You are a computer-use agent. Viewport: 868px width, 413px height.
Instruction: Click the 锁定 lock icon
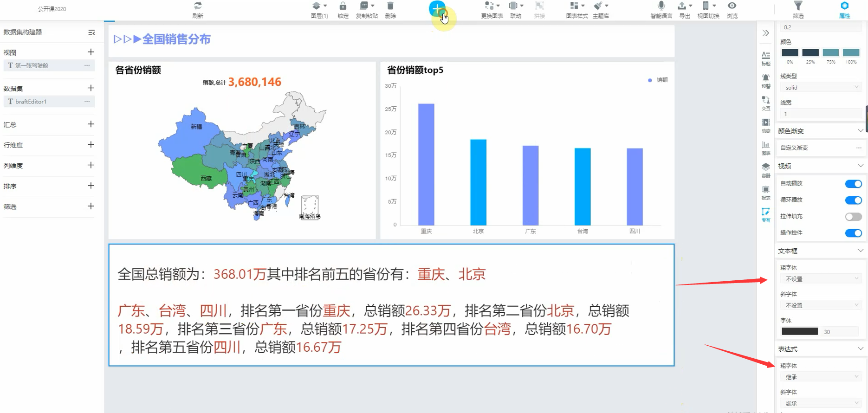click(343, 6)
